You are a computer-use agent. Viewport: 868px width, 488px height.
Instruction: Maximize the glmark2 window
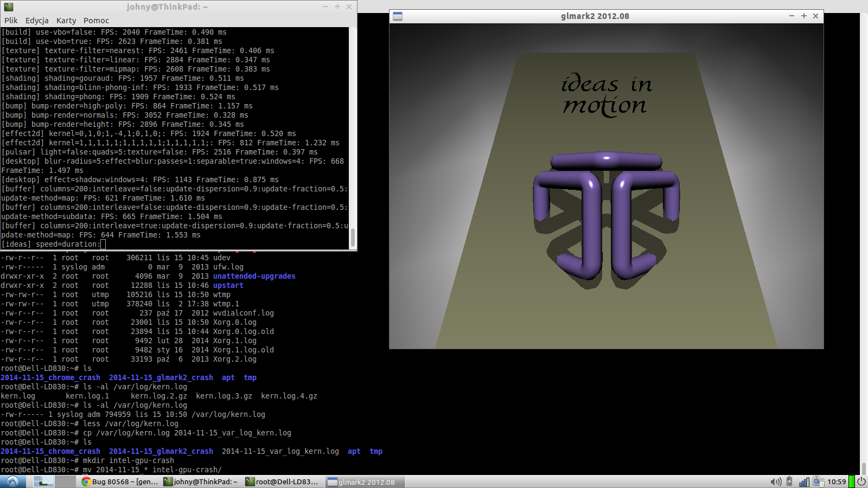pyautogui.click(x=803, y=16)
